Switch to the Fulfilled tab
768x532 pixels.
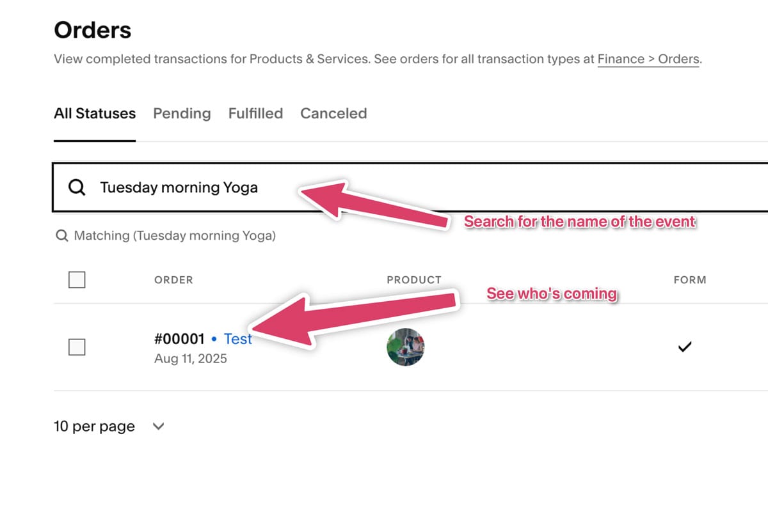point(255,114)
